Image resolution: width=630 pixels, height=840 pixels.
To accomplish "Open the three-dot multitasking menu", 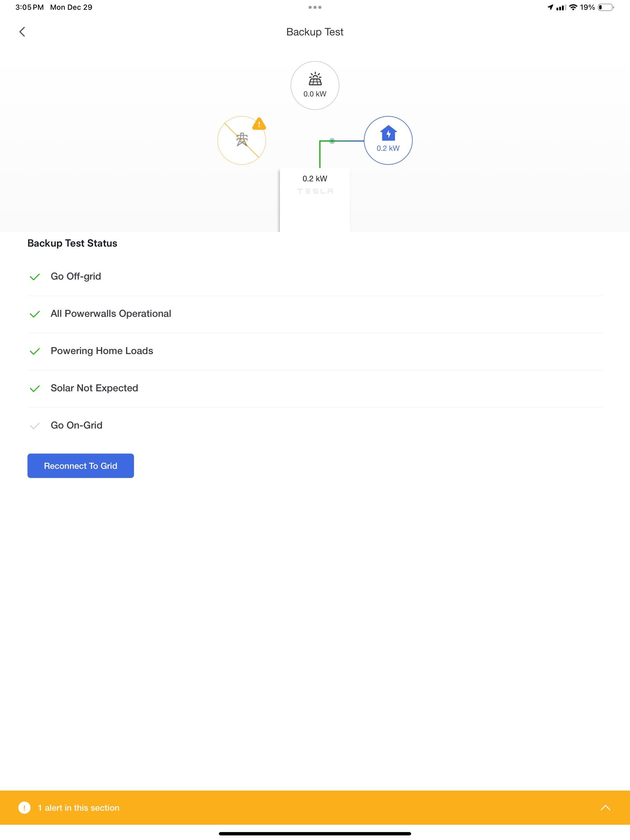I will 315,7.
